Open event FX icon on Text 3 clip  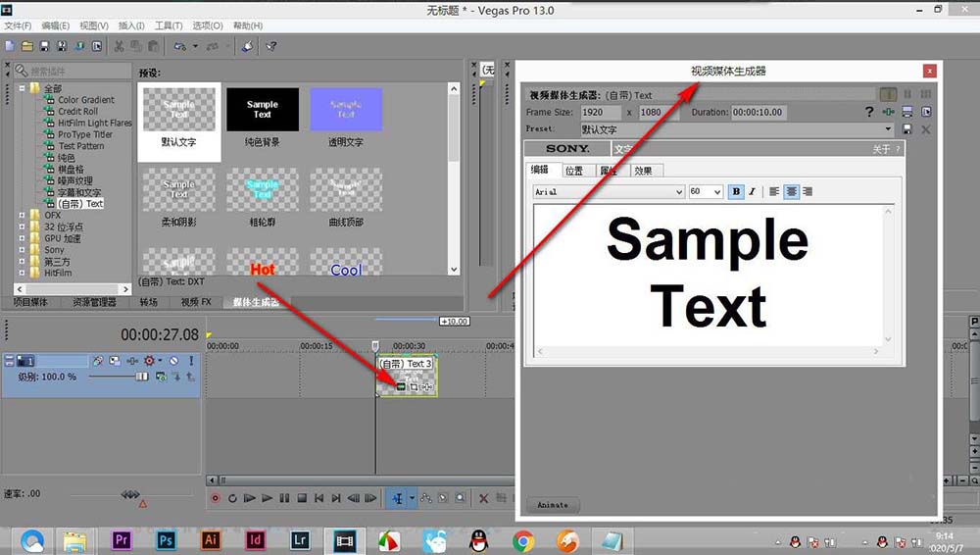pyautogui.click(x=427, y=387)
